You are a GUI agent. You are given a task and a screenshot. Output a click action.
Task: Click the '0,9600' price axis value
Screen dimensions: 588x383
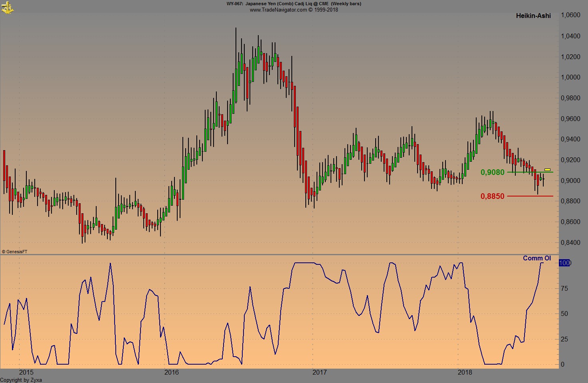571,119
